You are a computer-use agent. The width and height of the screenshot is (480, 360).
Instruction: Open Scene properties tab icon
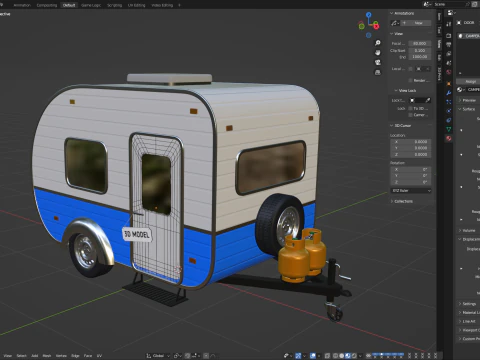click(x=449, y=63)
